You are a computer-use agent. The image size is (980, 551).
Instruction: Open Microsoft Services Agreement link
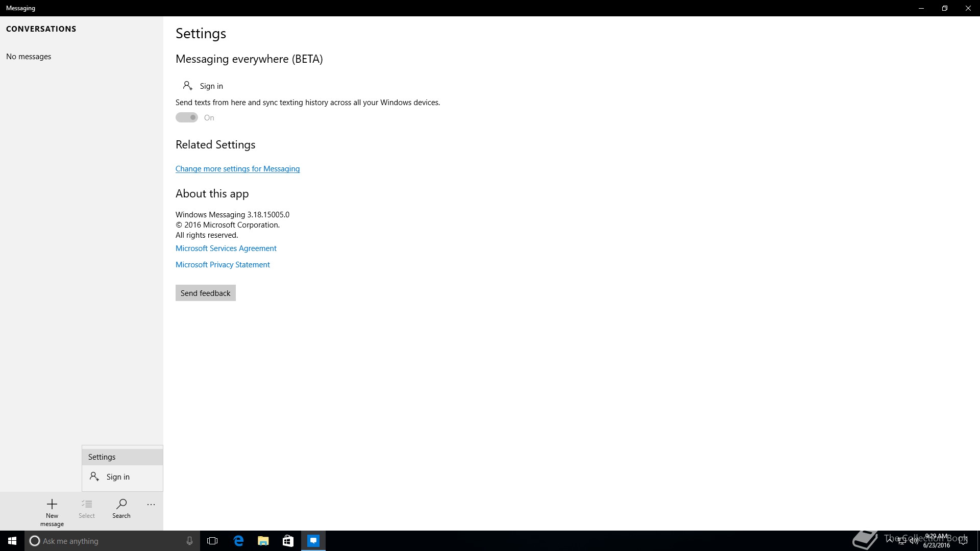(x=226, y=248)
